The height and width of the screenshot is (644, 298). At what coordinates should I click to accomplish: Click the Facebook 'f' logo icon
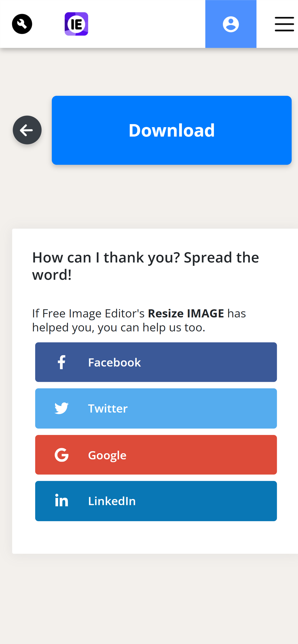coord(62,362)
